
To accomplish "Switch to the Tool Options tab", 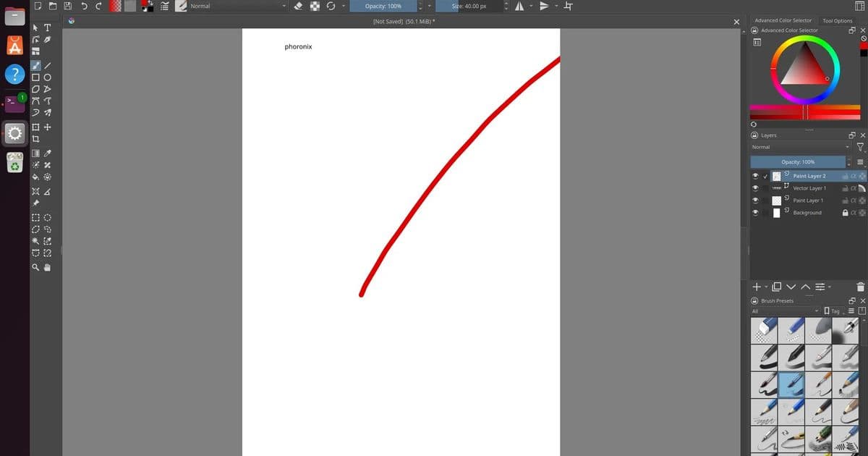I will [837, 20].
